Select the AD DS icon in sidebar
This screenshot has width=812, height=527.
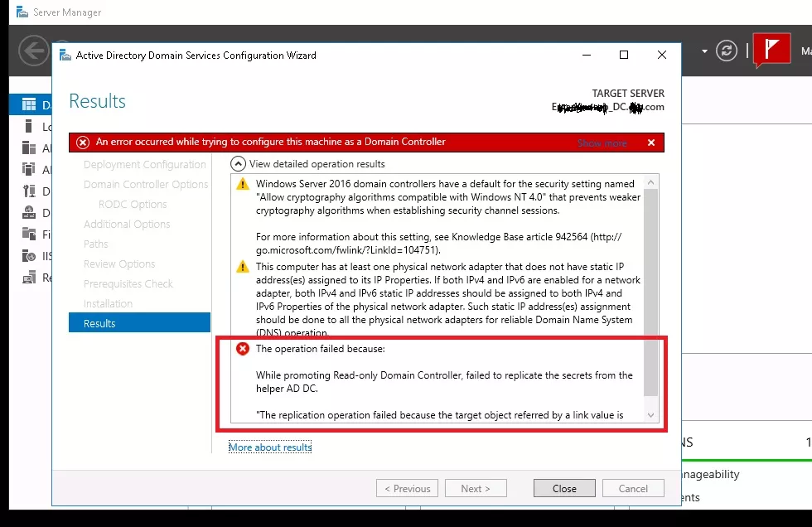(29, 169)
